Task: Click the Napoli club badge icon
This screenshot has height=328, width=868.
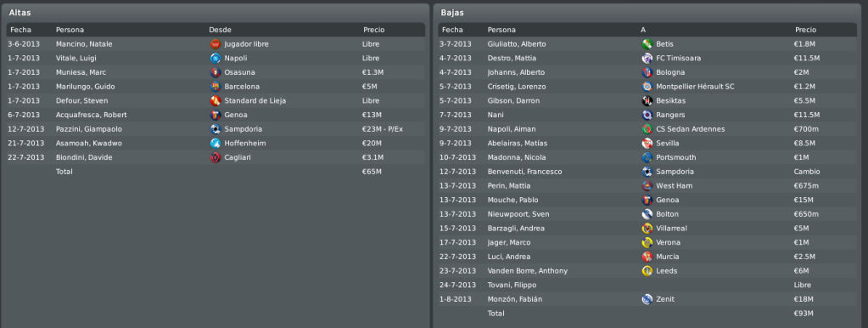Action: point(216,58)
